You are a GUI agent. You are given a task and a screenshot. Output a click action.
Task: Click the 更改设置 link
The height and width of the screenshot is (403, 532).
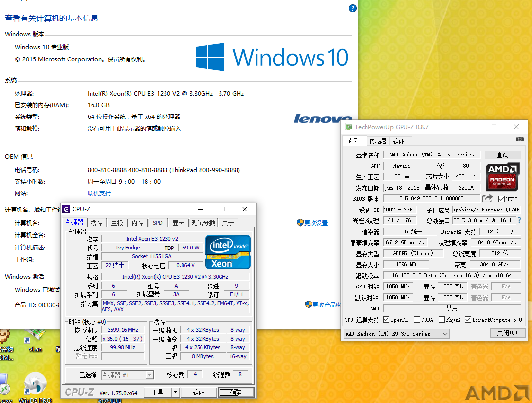pos(316,223)
